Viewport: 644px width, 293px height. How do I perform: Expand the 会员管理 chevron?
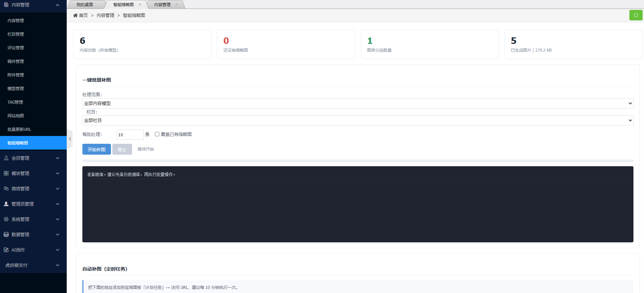pyautogui.click(x=58, y=158)
